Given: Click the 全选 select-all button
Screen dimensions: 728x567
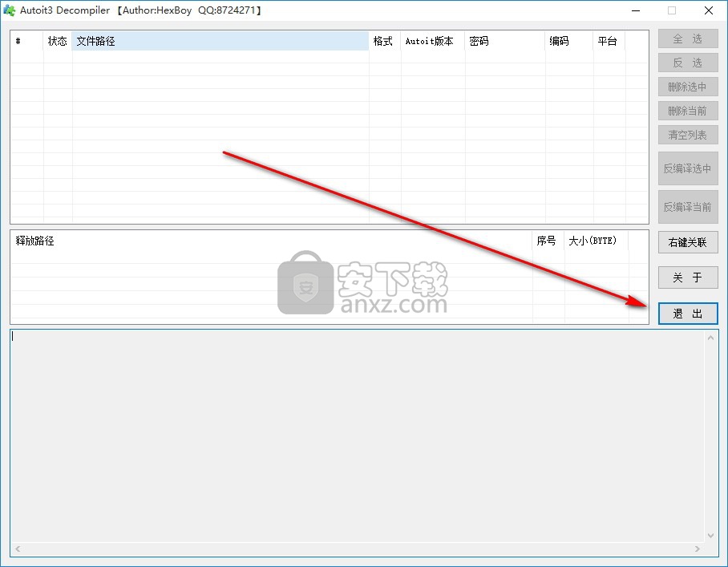Looking at the screenshot, I should 688,39.
